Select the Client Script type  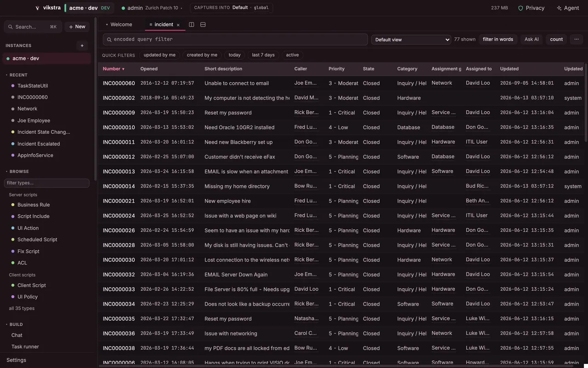pos(32,285)
